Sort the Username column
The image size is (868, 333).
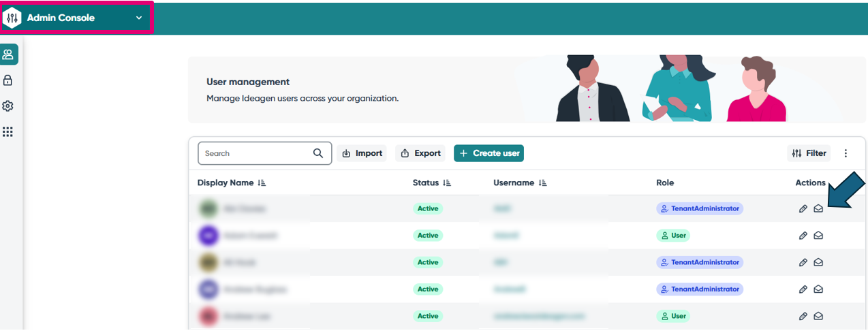(x=542, y=183)
